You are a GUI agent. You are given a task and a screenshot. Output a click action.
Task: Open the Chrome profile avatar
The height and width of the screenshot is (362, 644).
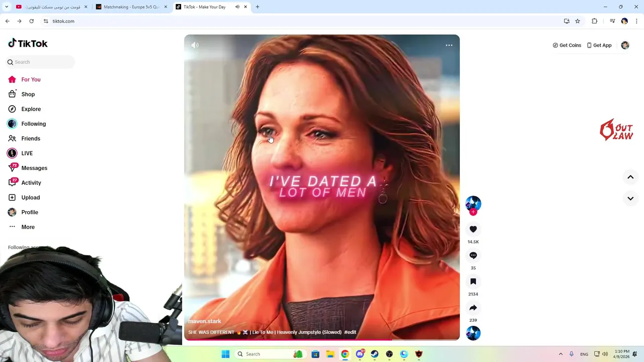(624, 21)
